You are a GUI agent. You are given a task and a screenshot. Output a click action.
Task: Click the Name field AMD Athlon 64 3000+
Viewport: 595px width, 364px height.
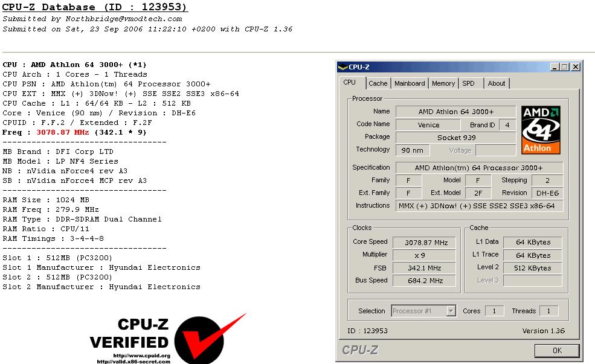coord(455,112)
